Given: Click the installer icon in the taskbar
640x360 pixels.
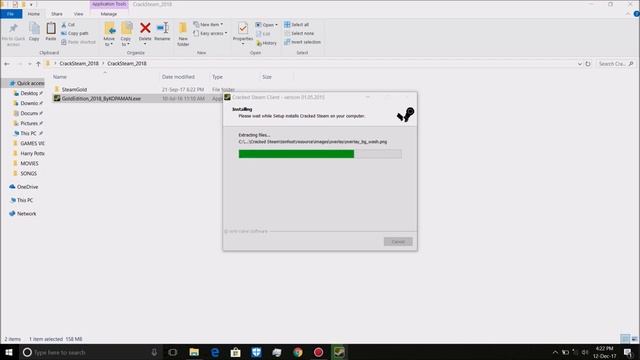Looking at the screenshot, I should (x=339, y=352).
